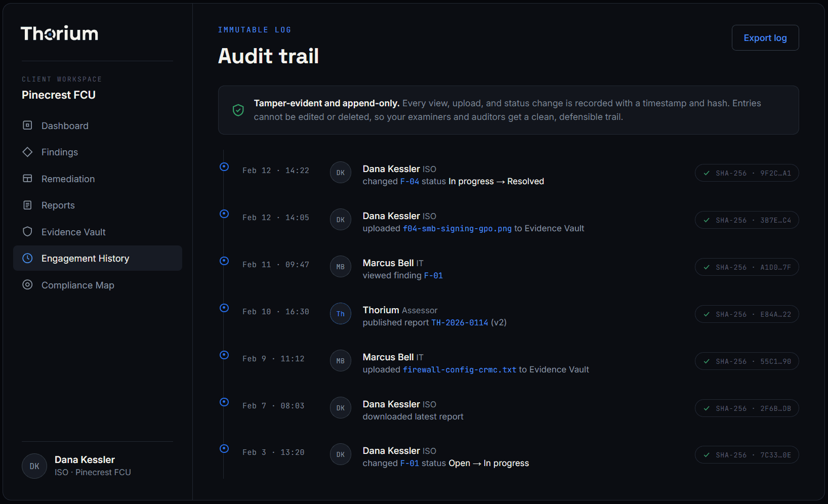The height and width of the screenshot is (504, 828).
Task: Open the Remediation layout icon
Action: (27, 179)
